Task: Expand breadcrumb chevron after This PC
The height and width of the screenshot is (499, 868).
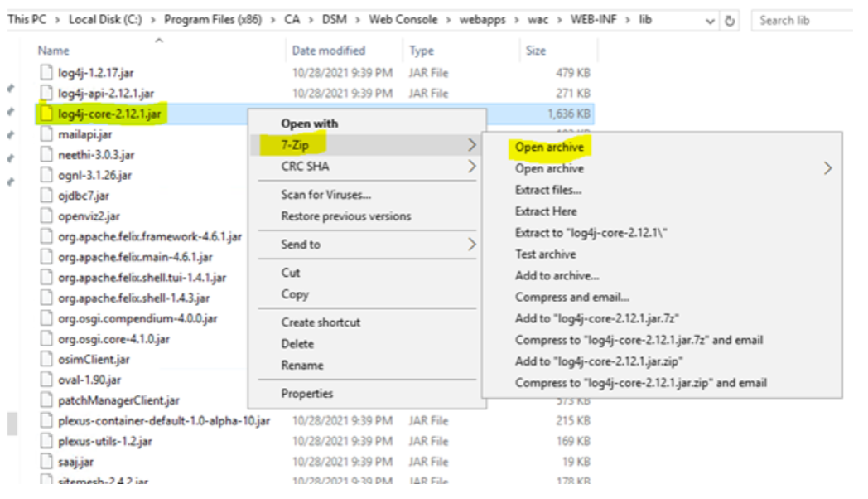Action: click(57, 21)
